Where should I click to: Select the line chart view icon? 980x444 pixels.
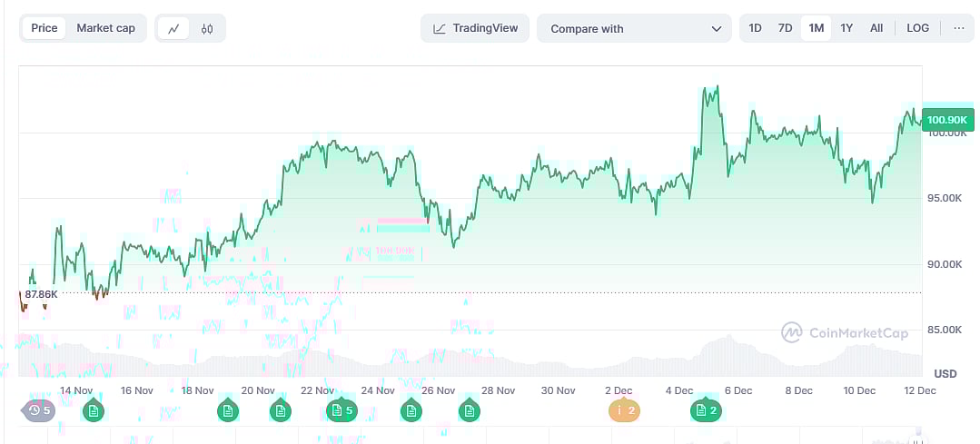[x=173, y=28]
